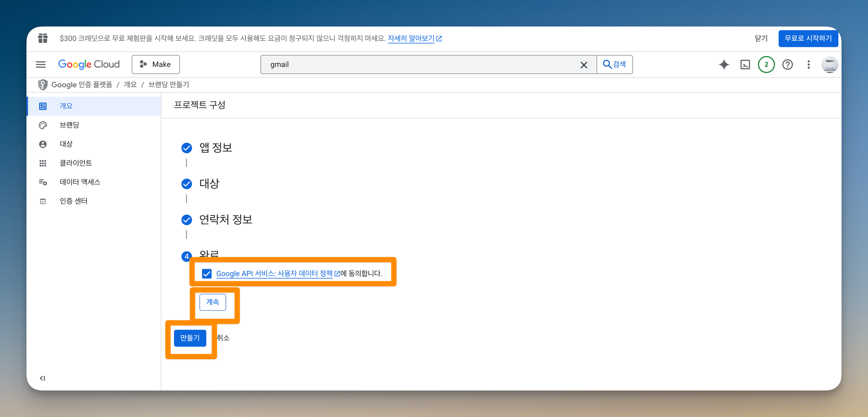The width and height of the screenshot is (868, 417).
Task: Click the gift icon in the trial banner
Action: pyautogui.click(x=43, y=38)
